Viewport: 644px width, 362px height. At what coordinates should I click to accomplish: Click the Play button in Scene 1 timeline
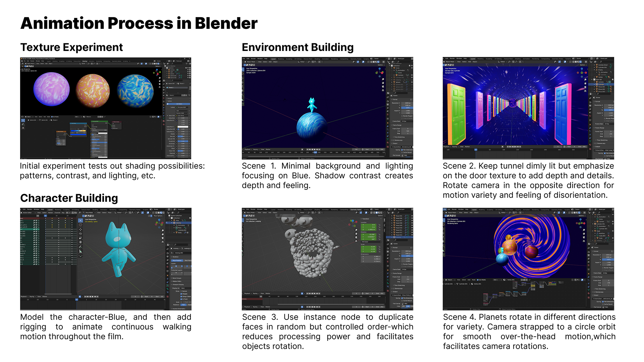coord(315,149)
